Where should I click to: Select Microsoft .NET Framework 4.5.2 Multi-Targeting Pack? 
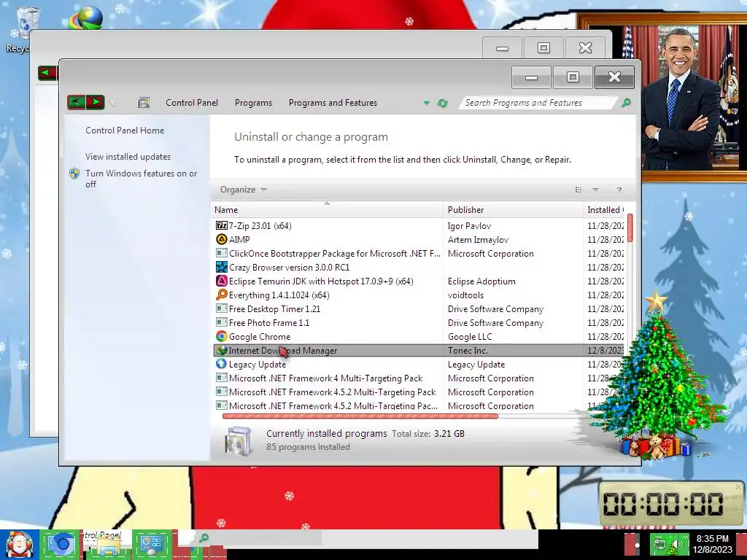[x=419, y=392]
